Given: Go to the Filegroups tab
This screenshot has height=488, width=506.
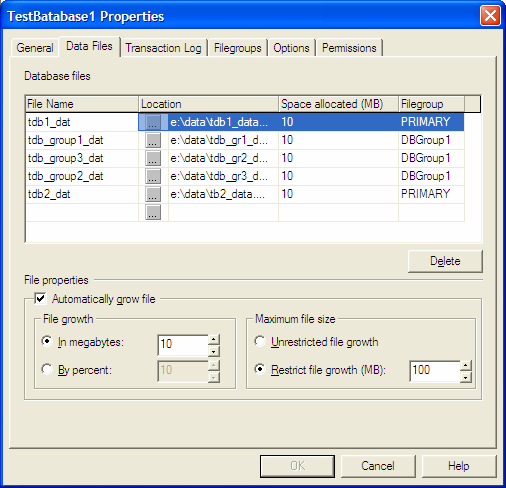Looking at the screenshot, I should (238, 48).
